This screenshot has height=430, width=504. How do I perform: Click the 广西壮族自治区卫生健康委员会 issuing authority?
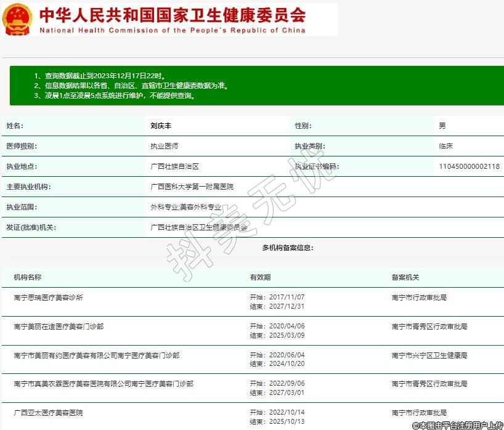click(x=198, y=227)
